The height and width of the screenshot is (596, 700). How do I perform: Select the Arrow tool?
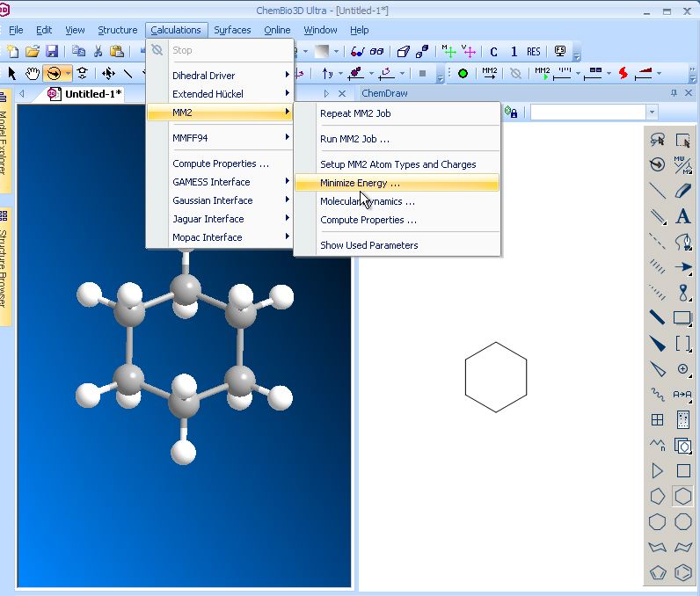click(682, 266)
